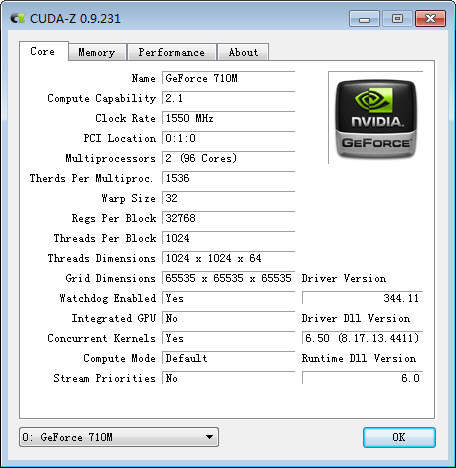Click the Integrated GPU value No
The image size is (456, 468).
(229, 318)
